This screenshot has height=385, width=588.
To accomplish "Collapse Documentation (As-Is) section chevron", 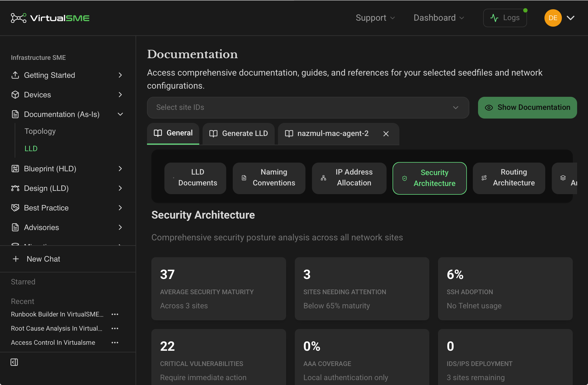I will pyautogui.click(x=120, y=114).
